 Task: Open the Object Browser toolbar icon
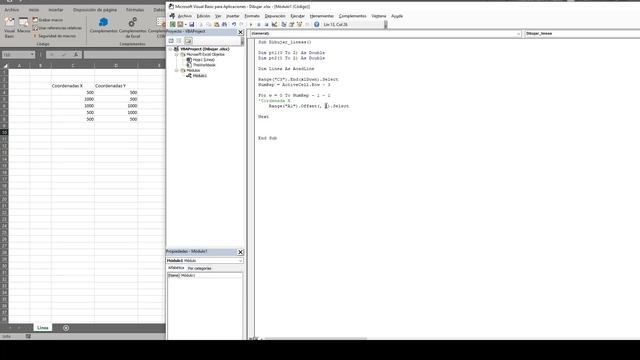click(x=299, y=24)
